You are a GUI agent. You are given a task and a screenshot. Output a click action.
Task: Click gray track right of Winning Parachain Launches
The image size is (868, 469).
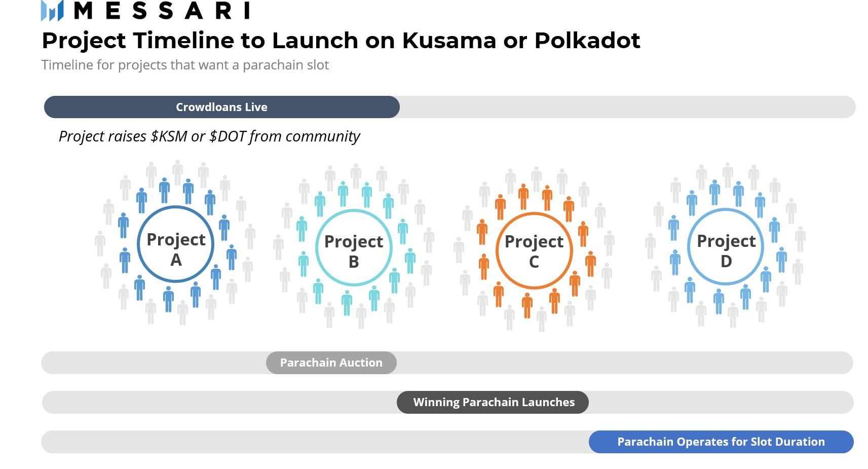pos(720,402)
